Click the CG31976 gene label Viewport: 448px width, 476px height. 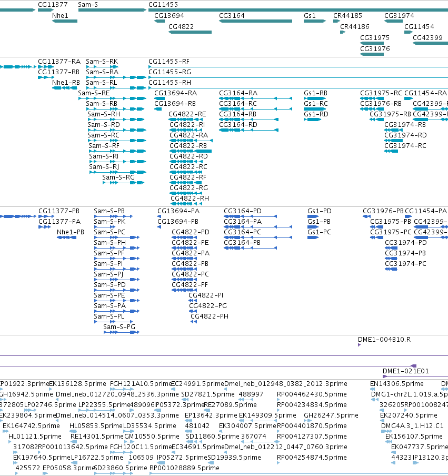[x=375, y=48]
